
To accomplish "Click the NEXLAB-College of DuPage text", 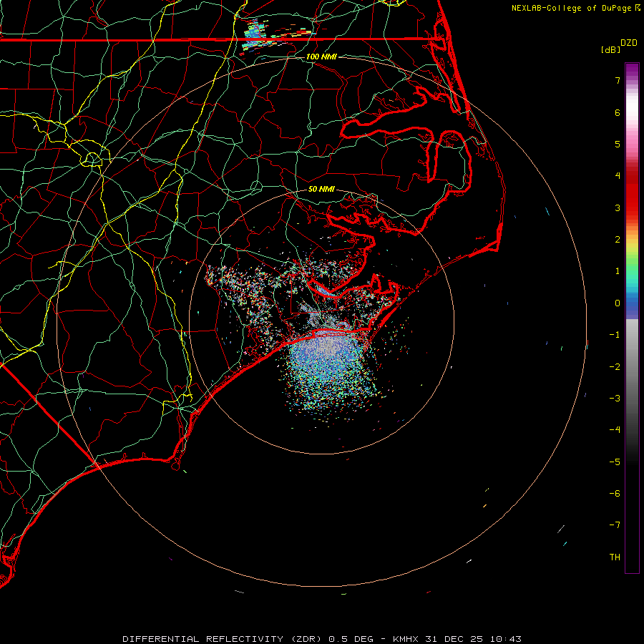I will click(x=572, y=8).
